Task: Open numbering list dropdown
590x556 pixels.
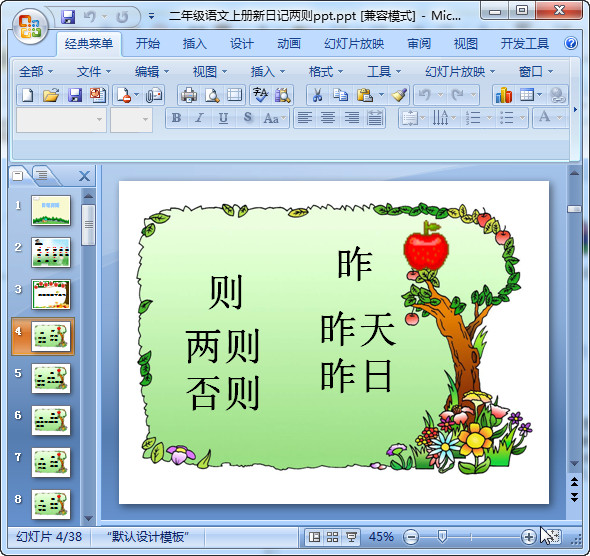Action: pyautogui.click(x=489, y=118)
